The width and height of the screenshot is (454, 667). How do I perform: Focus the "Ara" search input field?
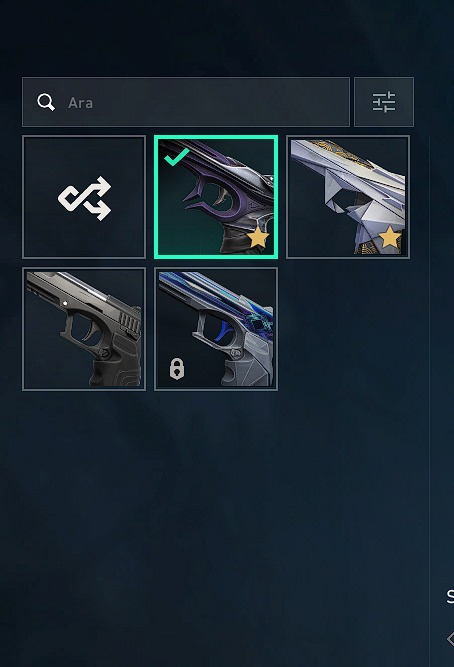click(186, 102)
